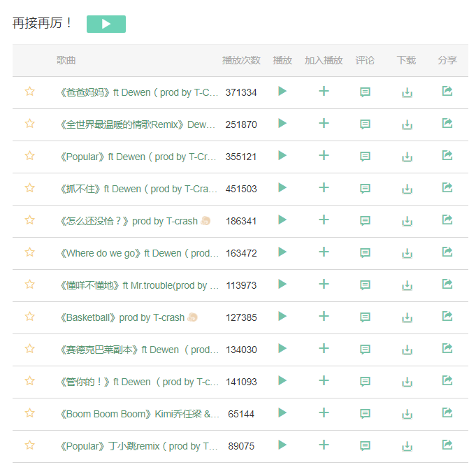Image resolution: width=476 pixels, height=474 pixels.
Task: Share the 《管你的！》 song
Action: (447, 381)
